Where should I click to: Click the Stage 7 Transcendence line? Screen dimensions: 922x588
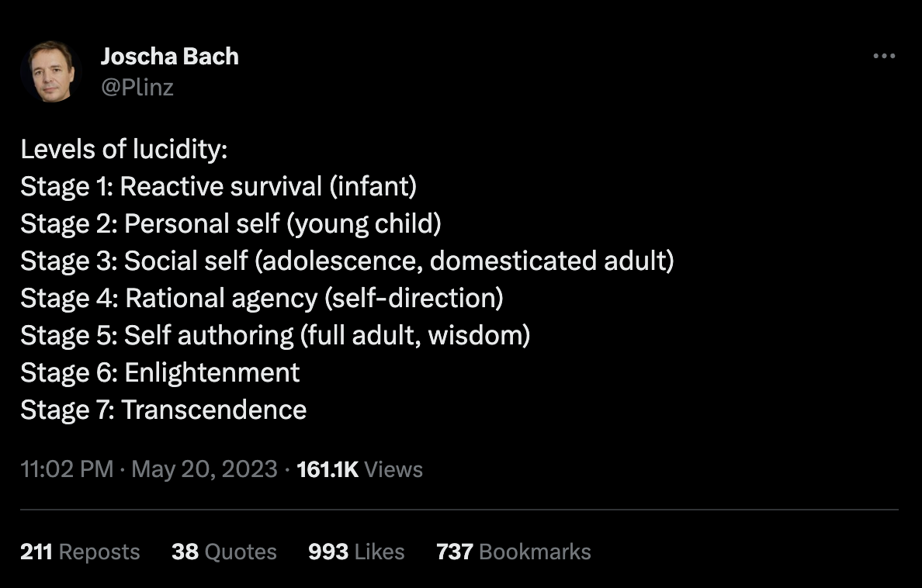pos(163,410)
